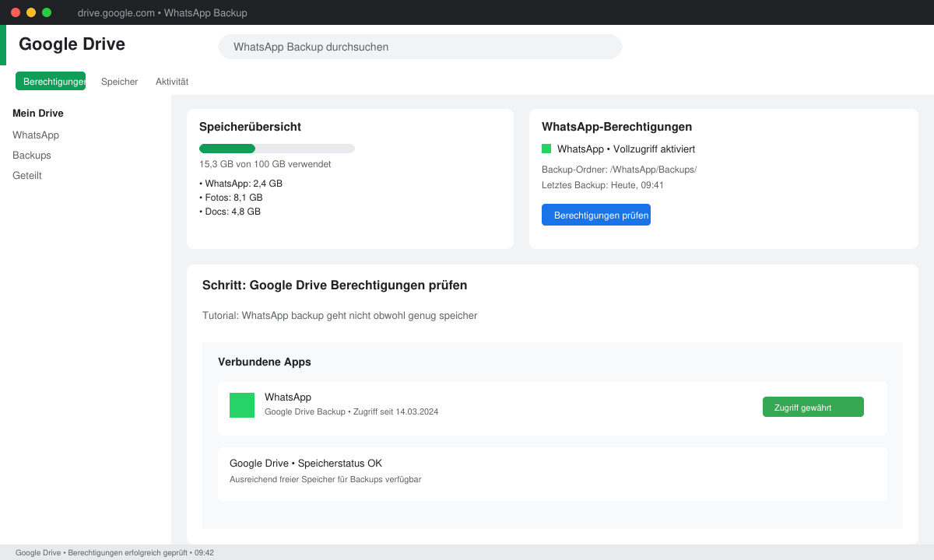Click 'Letztes Backup: Heute, 09:41' text

[602, 185]
